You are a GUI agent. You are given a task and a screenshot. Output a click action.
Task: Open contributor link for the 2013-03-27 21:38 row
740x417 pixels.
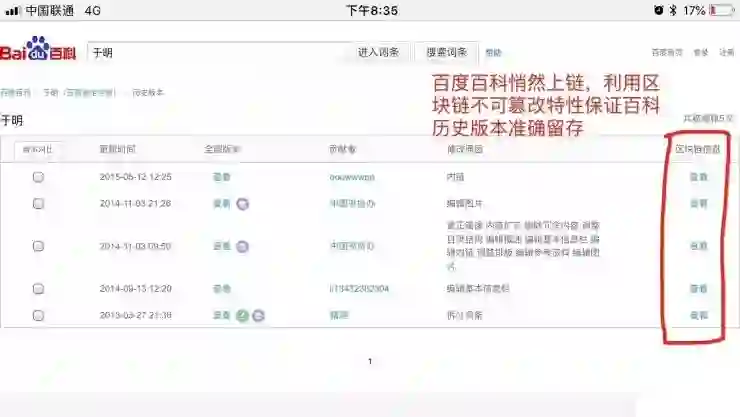click(339, 315)
